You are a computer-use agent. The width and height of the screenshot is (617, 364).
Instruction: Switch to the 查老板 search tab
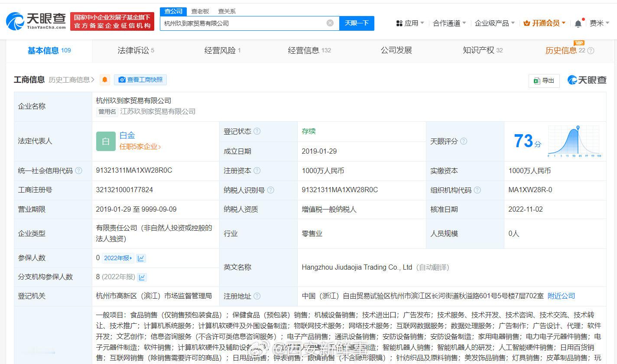tap(200, 11)
